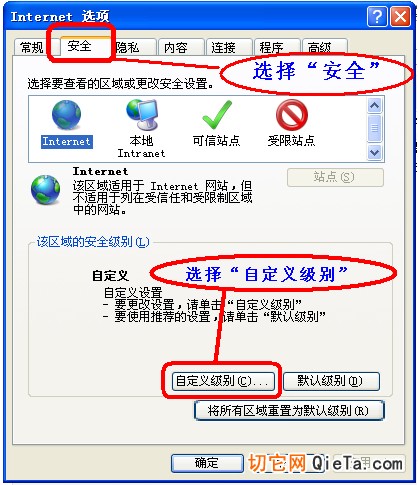
Task: Choose the 受限站点 red prohibited icon
Action: (x=292, y=115)
